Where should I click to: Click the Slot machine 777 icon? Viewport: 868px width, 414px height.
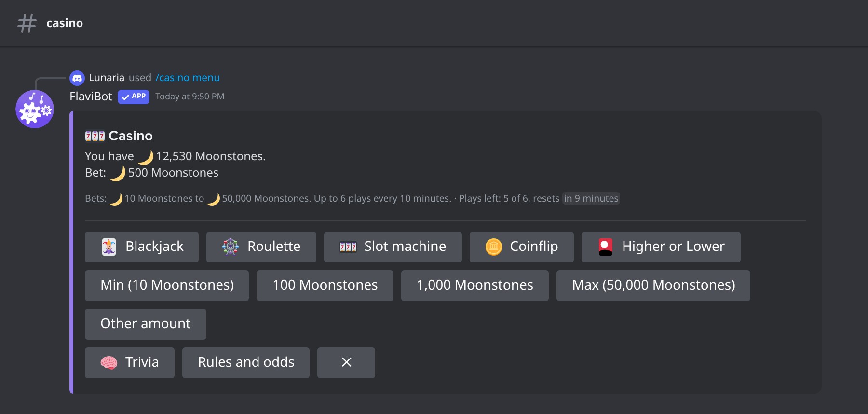tap(348, 247)
